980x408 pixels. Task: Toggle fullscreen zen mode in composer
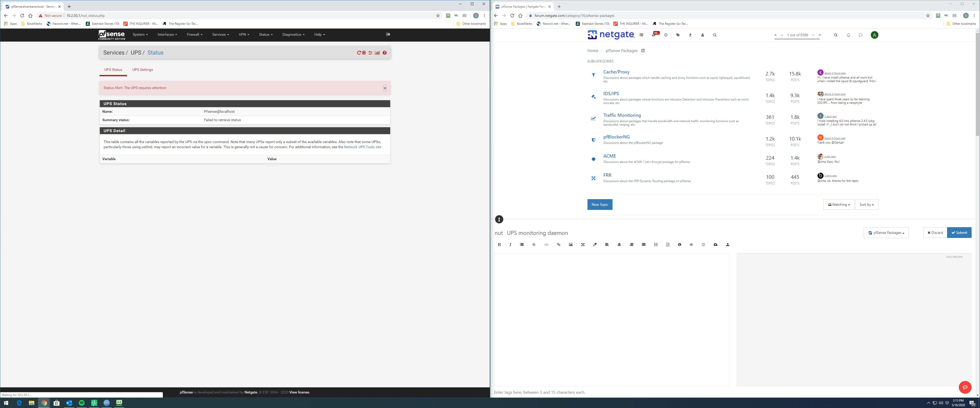(x=583, y=245)
